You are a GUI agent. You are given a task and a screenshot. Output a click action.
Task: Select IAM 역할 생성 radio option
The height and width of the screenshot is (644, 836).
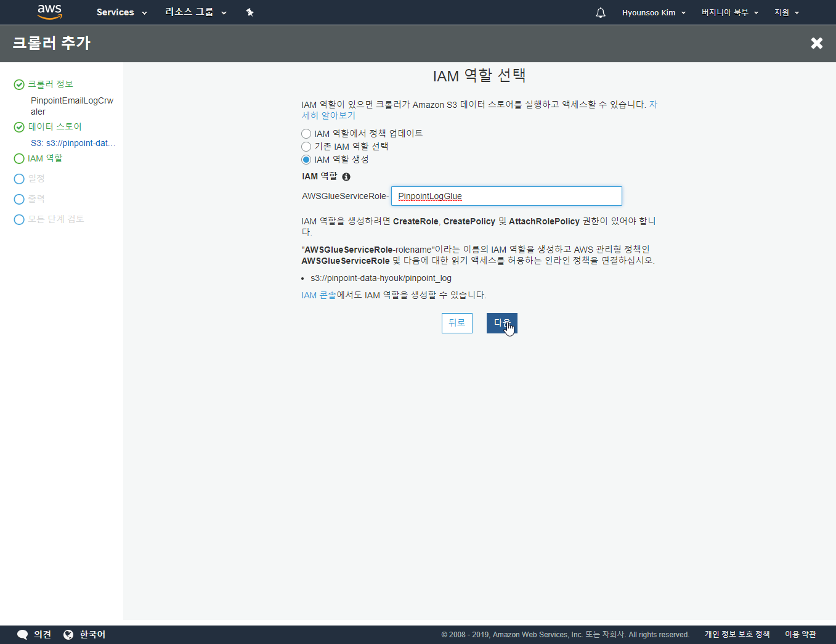click(x=306, y=160)
